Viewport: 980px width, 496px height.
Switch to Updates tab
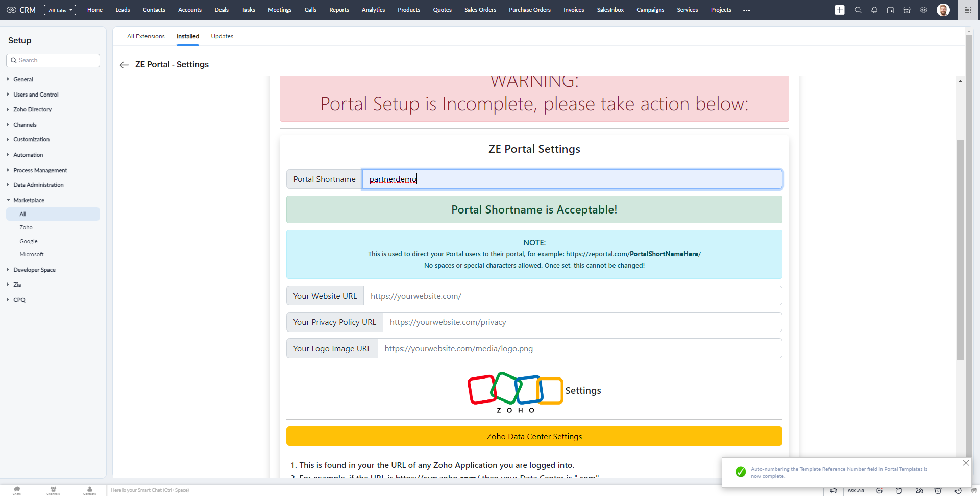[x=222, y=36]
